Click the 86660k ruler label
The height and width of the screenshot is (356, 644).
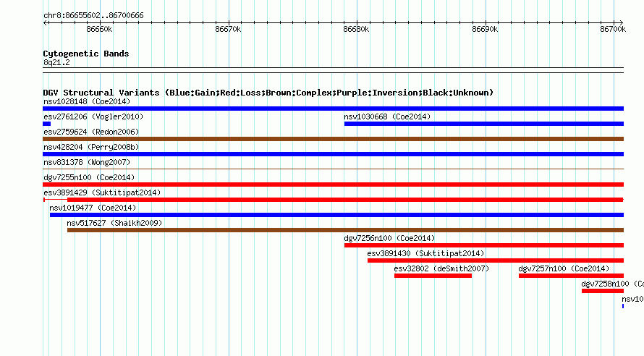point(99,29)
